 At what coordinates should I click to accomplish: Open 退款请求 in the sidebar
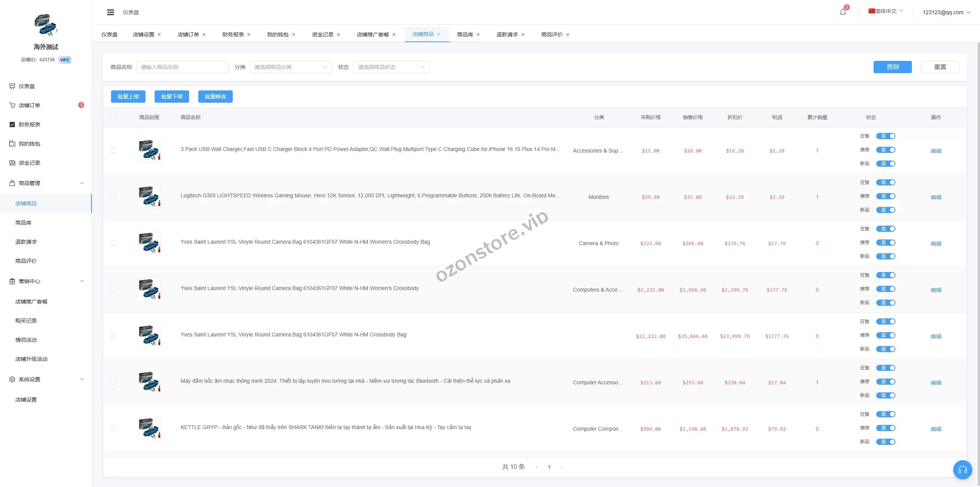click(26, 242)
